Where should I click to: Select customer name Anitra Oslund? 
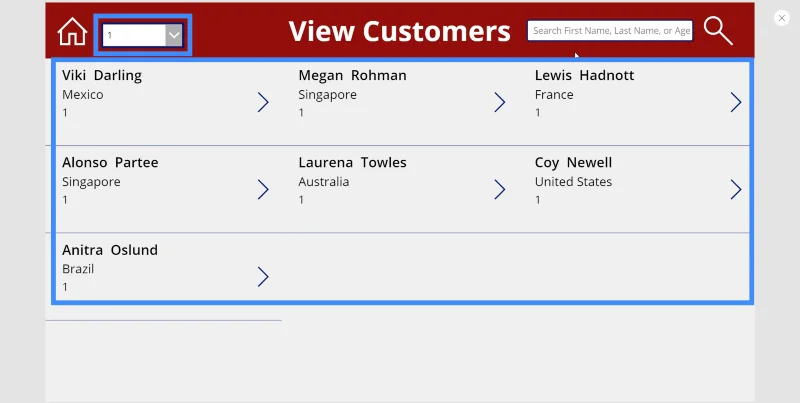point(110,250)
